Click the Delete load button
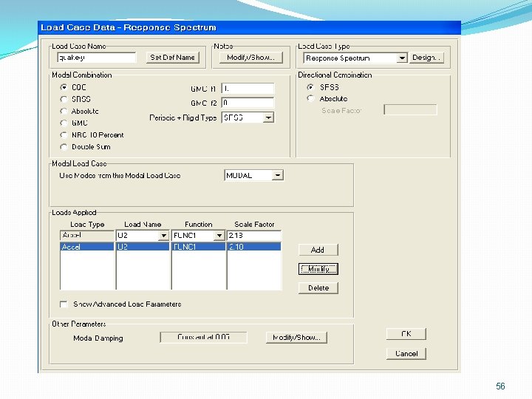 318,287
